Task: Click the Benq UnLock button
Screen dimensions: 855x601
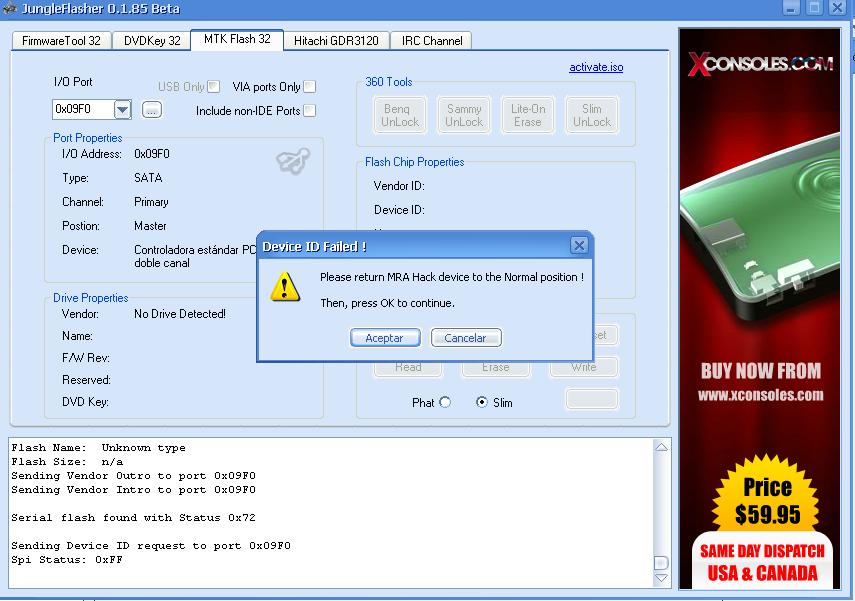Action: pyautogui.click(x=400, y=115)
